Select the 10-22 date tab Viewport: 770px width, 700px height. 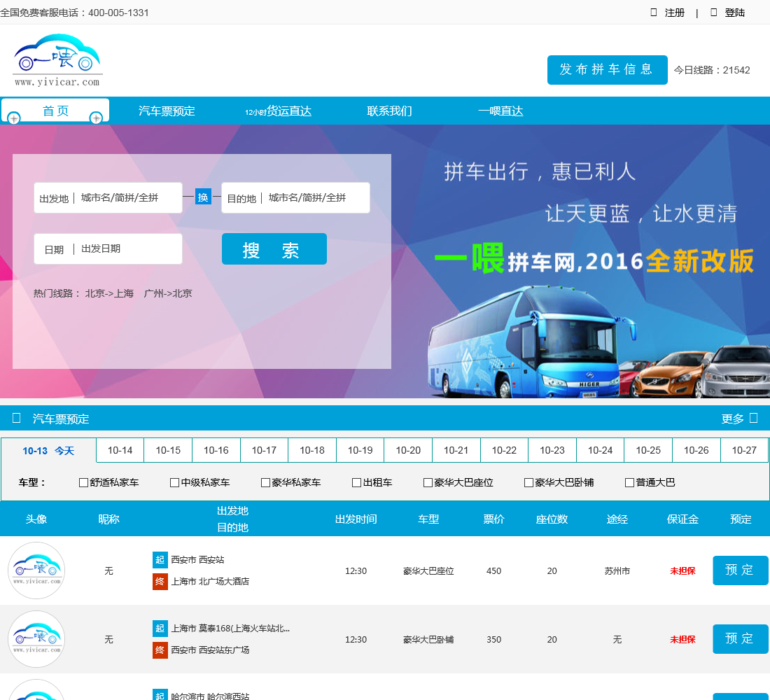coord(504,450)
